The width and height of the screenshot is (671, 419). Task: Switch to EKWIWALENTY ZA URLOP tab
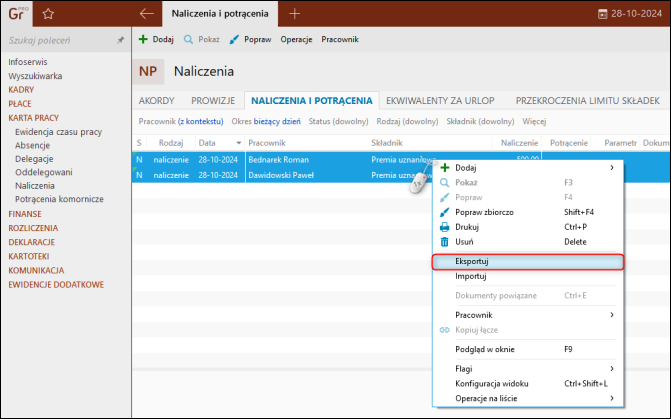tap(440, 101)
